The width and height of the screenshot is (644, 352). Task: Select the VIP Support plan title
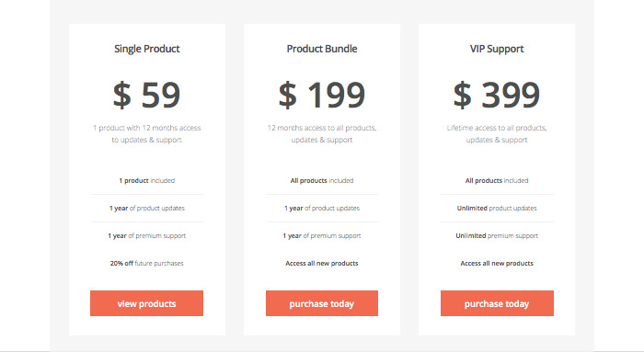pos(497,49)
